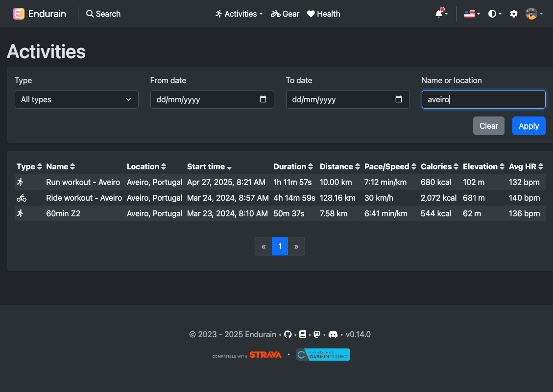Open the notifications bell

(439, 14)
